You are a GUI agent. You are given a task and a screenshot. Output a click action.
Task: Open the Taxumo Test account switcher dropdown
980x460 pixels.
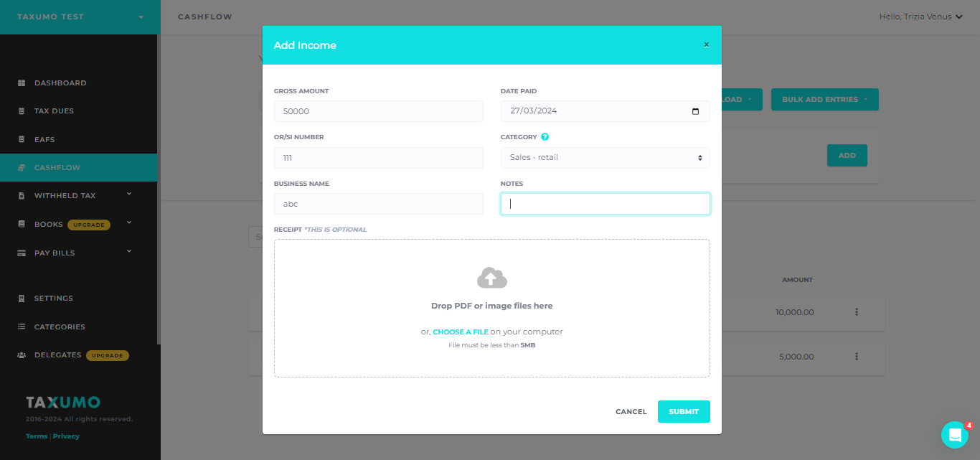coord(80,17)
